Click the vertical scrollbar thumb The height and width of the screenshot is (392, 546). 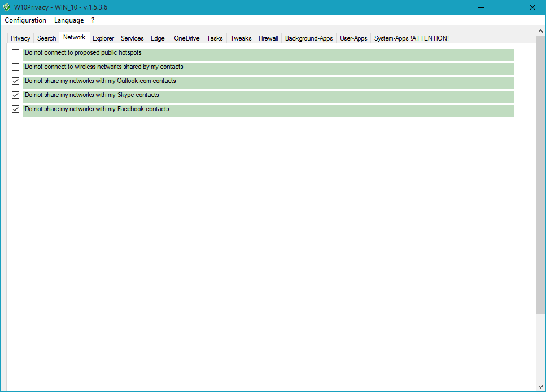click(540, 175)
